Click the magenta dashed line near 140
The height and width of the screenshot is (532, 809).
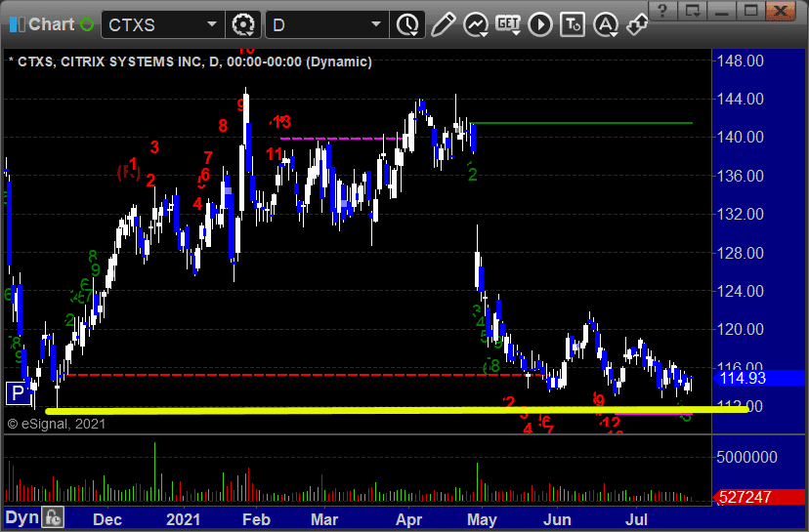tap(344, 139)
